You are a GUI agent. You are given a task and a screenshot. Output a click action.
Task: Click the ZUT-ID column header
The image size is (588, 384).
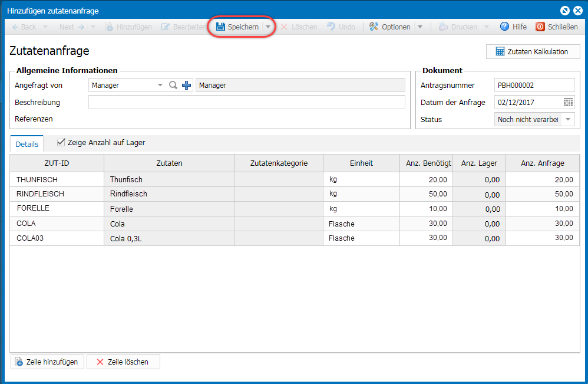point(57,163)
